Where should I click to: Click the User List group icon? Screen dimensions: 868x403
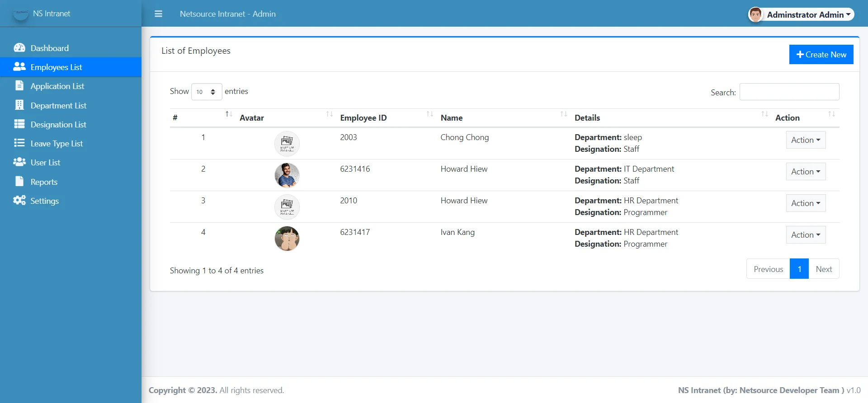coord(19,162)
